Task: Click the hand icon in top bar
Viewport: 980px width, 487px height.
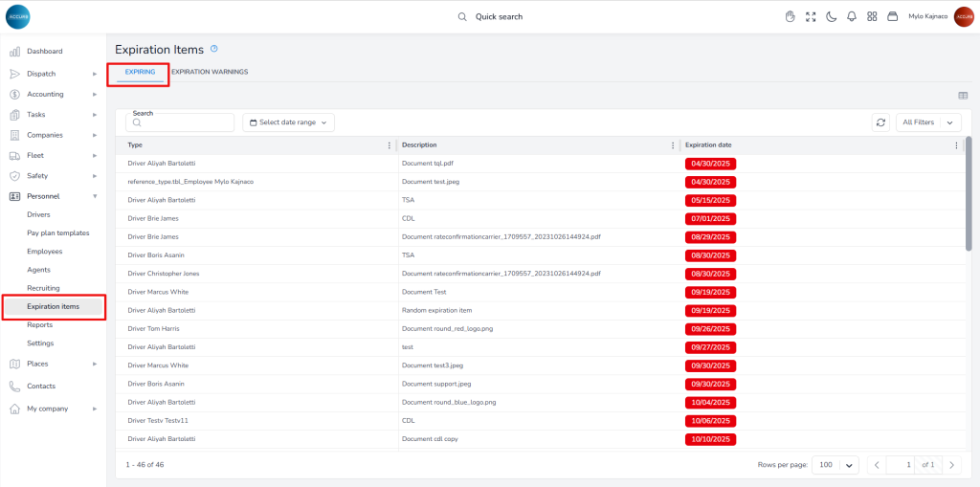Action: (x=791, y=16)
